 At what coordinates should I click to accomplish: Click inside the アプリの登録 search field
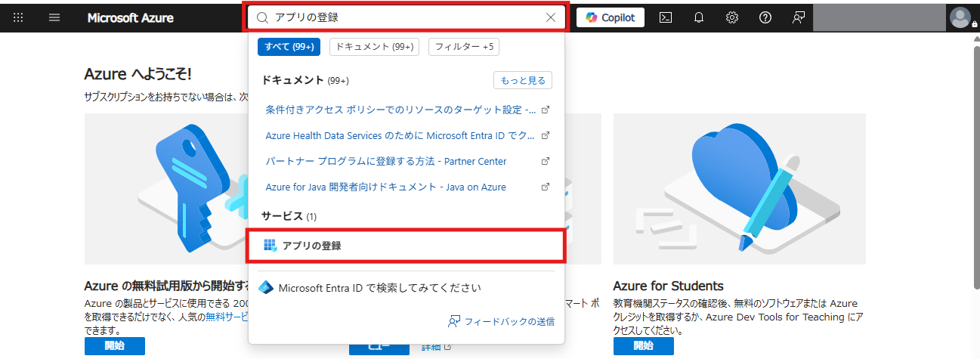pyautogui.click(x=407, y=17)
